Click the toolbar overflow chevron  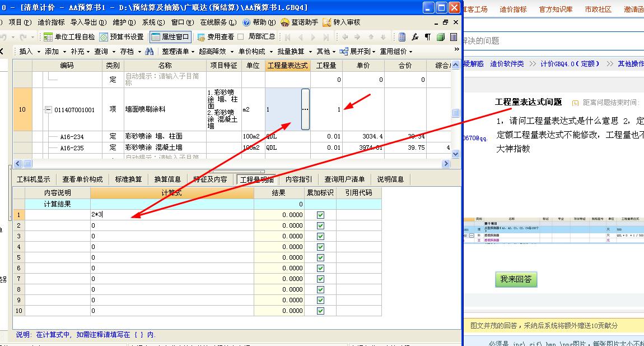click(456, 49)
